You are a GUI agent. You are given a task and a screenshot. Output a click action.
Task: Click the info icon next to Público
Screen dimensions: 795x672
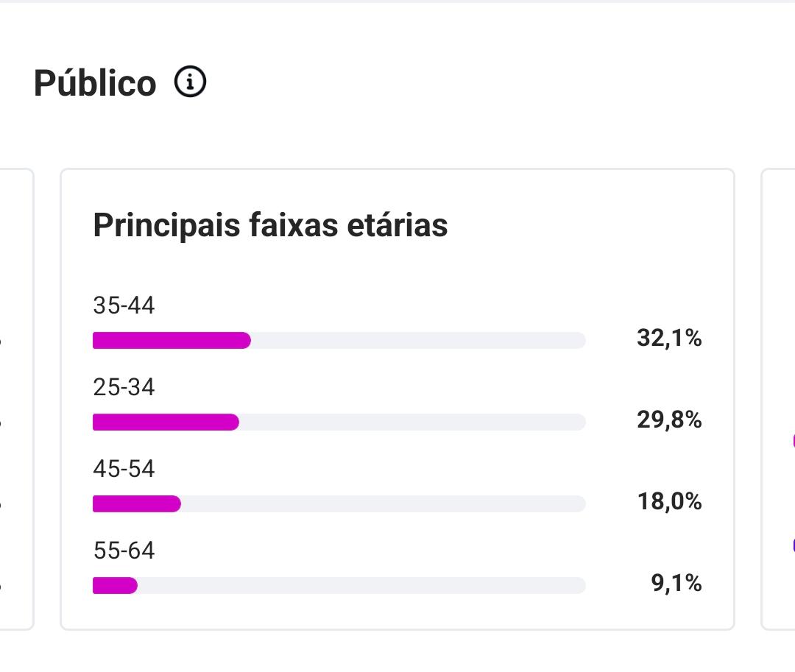point(191,82)
